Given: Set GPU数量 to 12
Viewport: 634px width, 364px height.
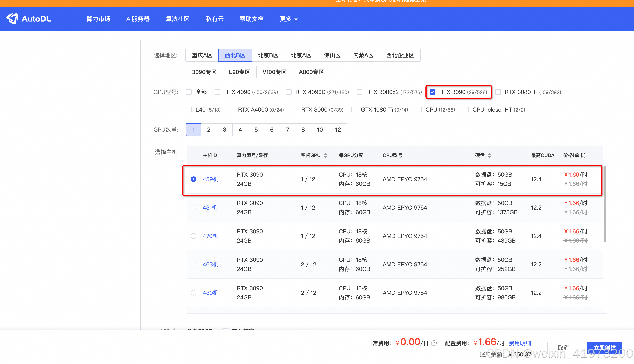Looking at the screenshot, I should [338, 130].
